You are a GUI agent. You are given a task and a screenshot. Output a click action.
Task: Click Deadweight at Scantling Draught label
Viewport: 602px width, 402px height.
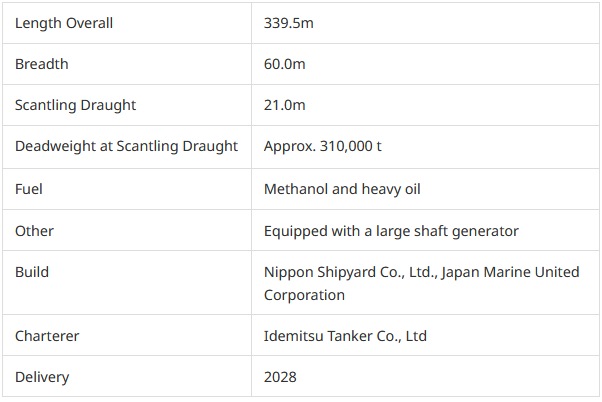[x=126, y=146]
